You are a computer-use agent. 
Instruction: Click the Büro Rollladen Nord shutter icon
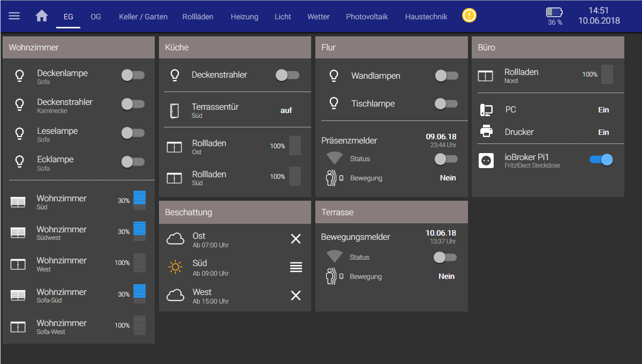click(486, 76)
